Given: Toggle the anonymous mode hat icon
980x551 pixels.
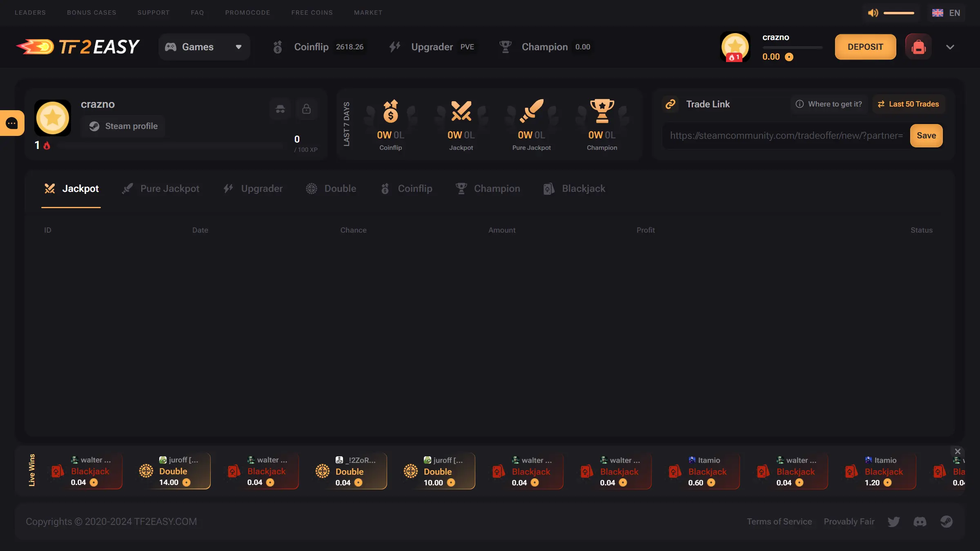Looking at the screenshot, I should point(280,109).
